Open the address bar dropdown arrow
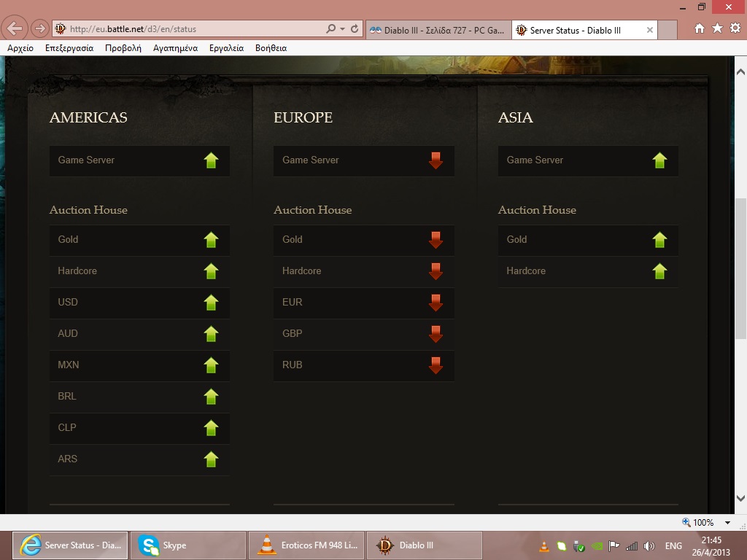The image size is (747, 560). (x=343, y=28)
